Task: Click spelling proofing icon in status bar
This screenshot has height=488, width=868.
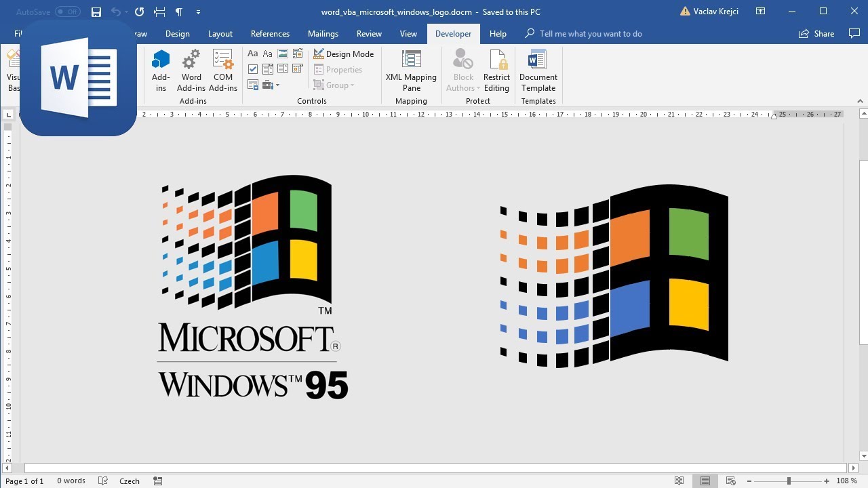Action: 103,481
